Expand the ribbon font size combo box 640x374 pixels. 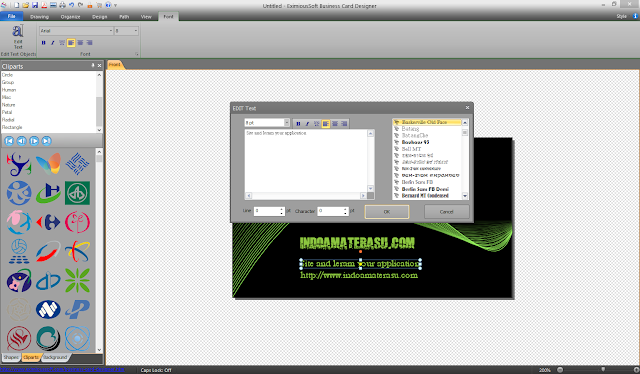coord(136,31)
